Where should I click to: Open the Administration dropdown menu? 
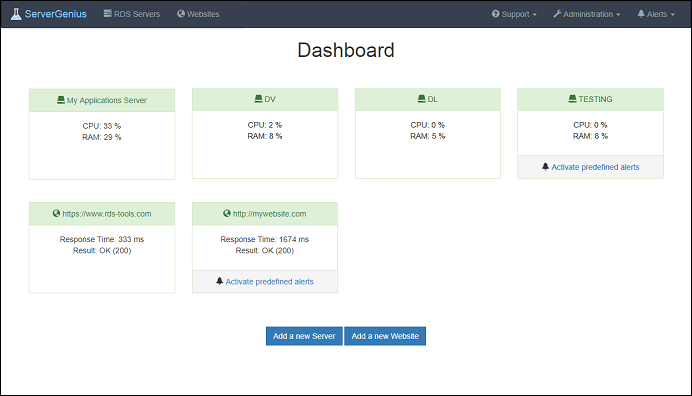pyautogui.click(x=587, y=14)
